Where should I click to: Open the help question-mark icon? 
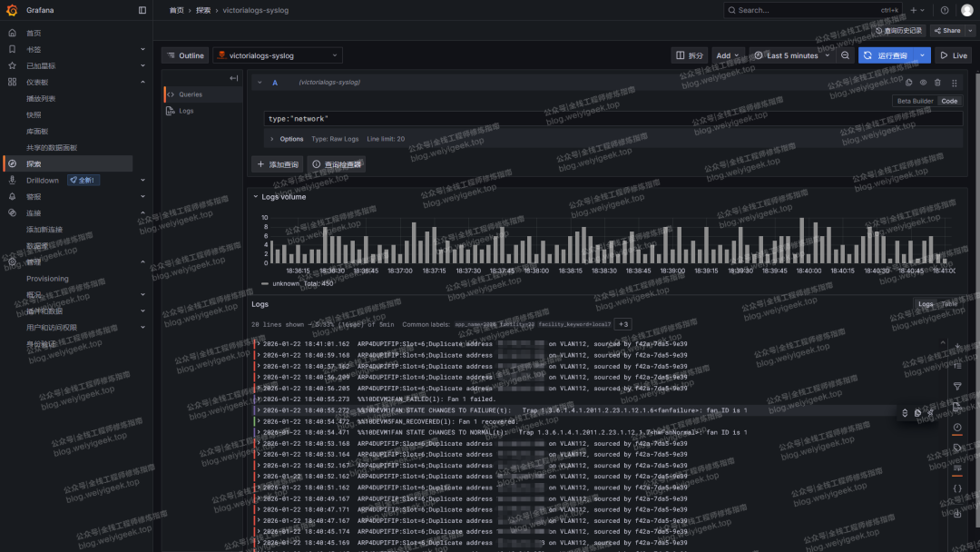coord(945,10)
